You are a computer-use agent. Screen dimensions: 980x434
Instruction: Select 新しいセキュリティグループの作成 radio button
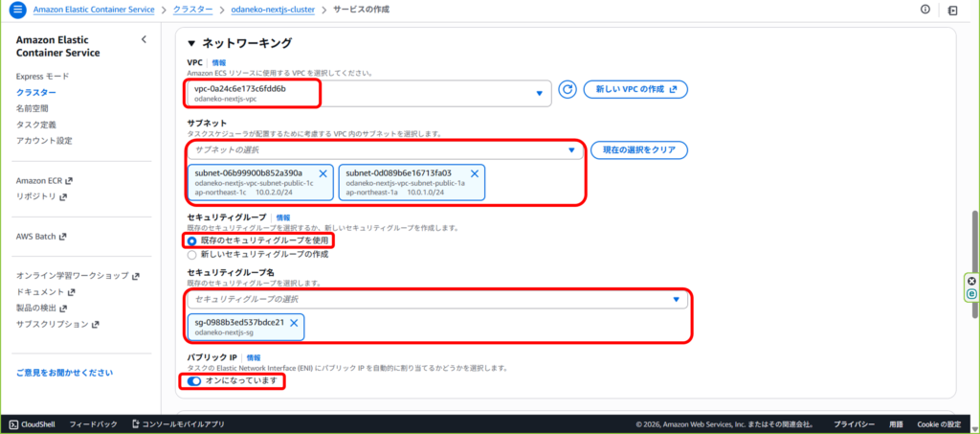191,254
